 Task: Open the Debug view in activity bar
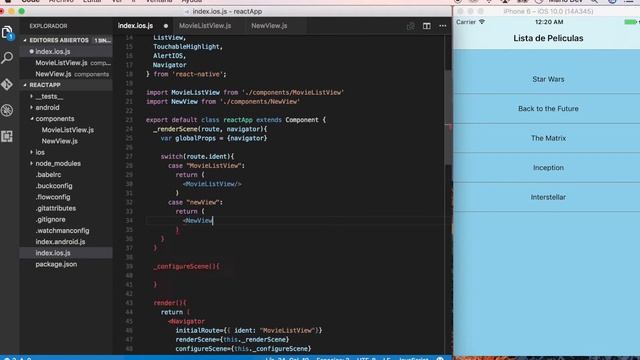point(7,110)
